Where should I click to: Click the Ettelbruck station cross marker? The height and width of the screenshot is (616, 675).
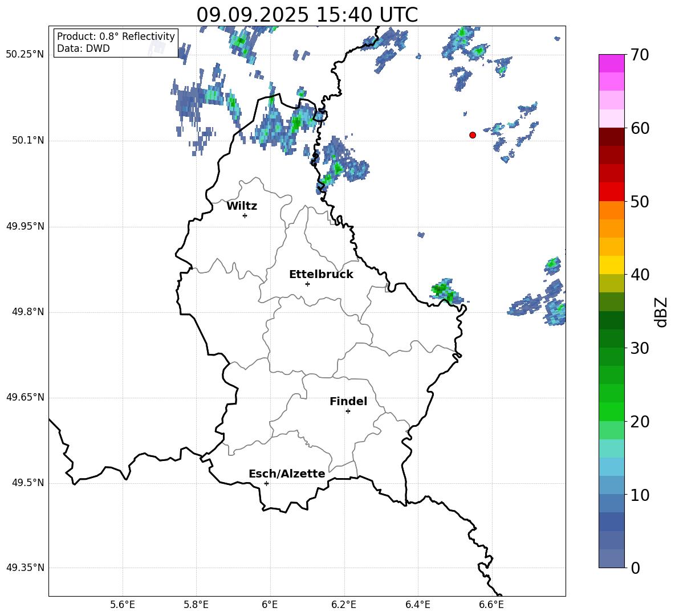pos(307,284)
